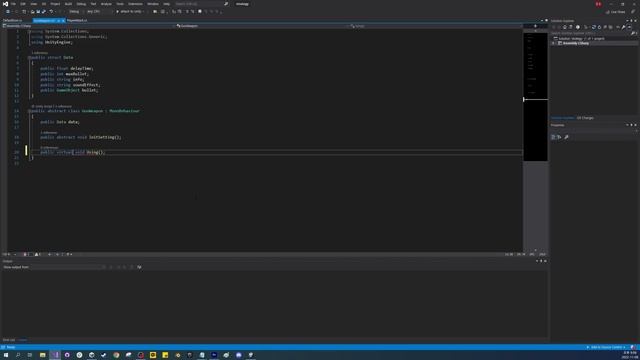640x360 pixels.
Task: Open the GunWeapon type navigation dropdown
Action: point(261,26)
